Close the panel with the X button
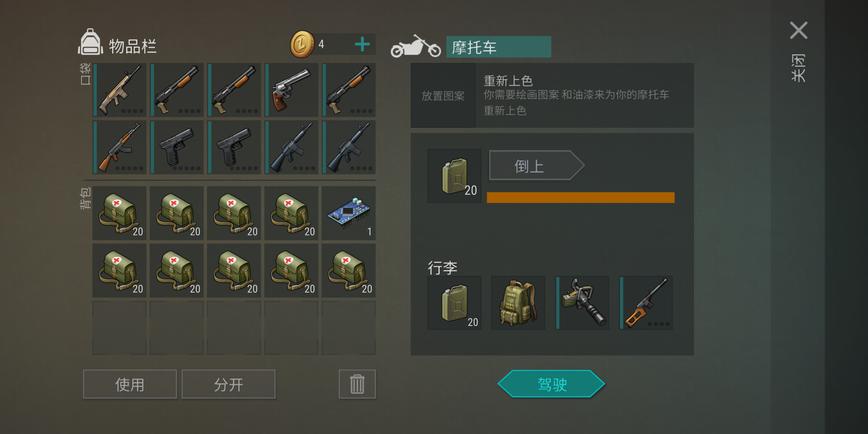Screen dimensions: 868x434 pyautogui.click(x=798, y=31)
